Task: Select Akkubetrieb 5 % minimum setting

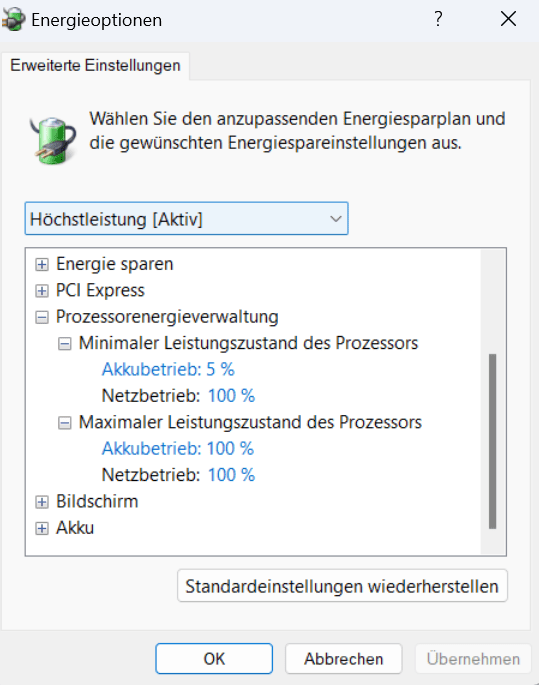Action: coord(168,370)
